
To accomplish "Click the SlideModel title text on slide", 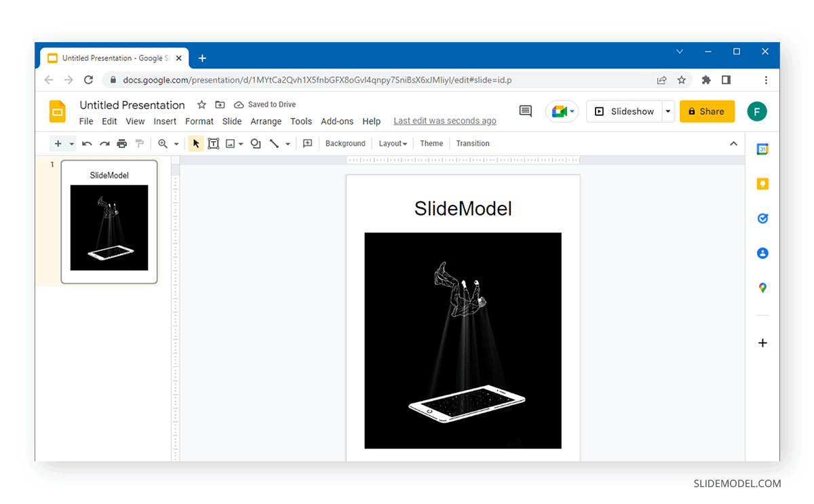I will (463, 208).
